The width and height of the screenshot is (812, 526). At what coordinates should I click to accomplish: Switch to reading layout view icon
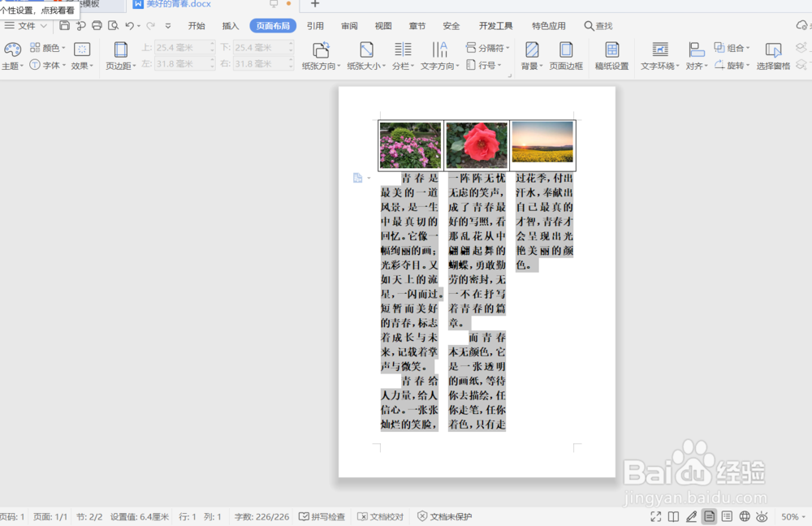[673, 516]
